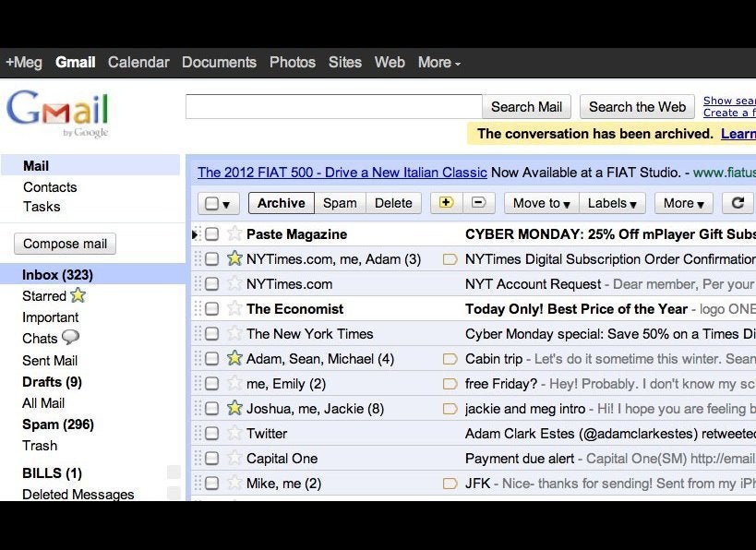The height and width of the screenshot is (550, 756).
Task: Click the Archive button
Action: [x=282, y=203]
